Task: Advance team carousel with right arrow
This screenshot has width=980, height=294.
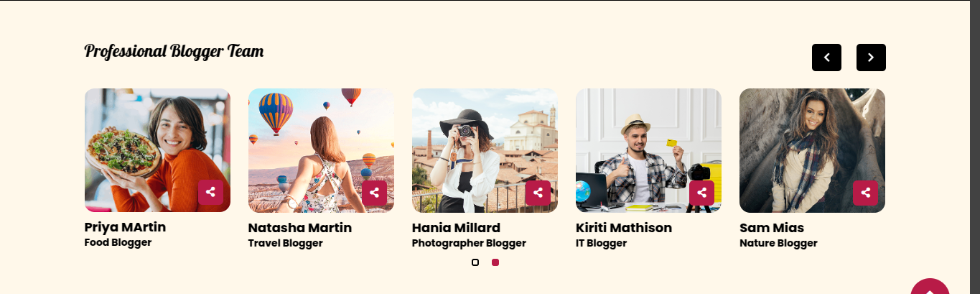Action: pyautogui.click(x=871, y=58)
